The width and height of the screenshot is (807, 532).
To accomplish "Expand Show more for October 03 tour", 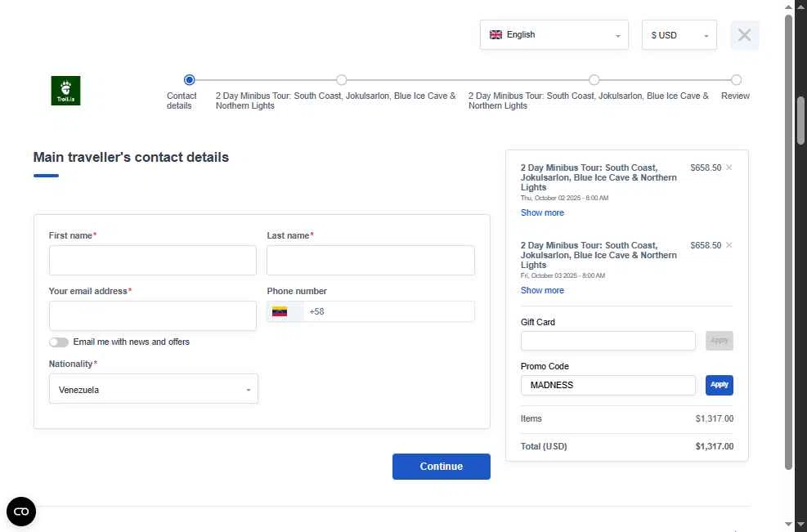I will click(542, 290).
